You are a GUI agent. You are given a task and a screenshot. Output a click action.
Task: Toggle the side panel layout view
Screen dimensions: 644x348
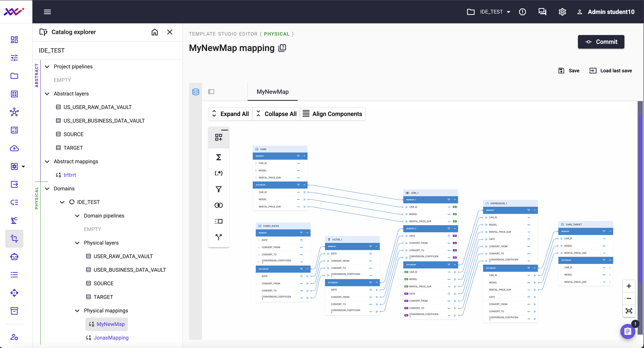(211, 92)
